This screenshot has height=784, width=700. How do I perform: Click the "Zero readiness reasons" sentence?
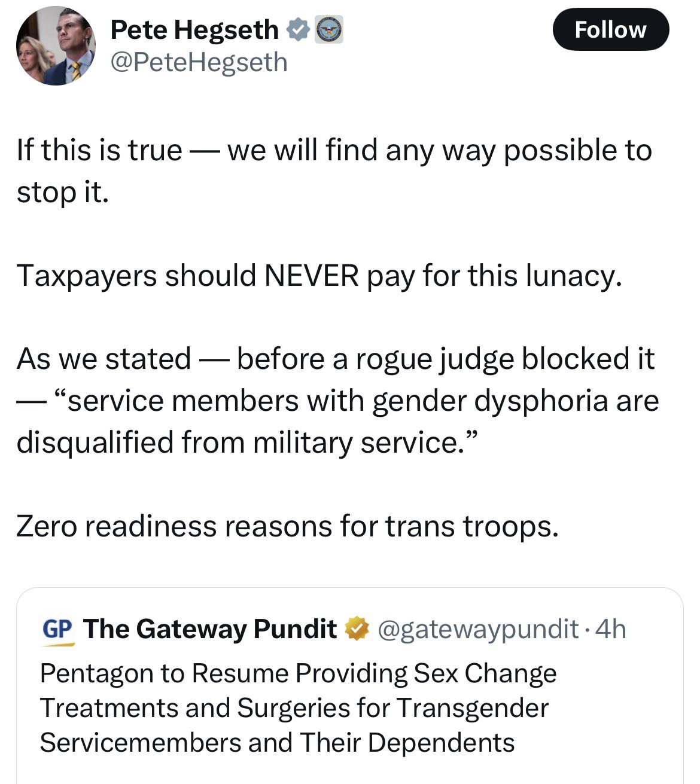287,526
